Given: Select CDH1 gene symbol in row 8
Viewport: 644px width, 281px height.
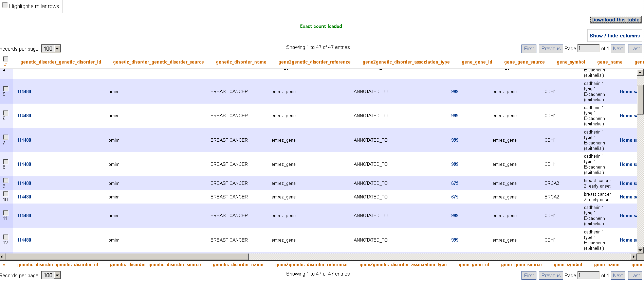Looking at the screenshot, I should tap(550, 164).
